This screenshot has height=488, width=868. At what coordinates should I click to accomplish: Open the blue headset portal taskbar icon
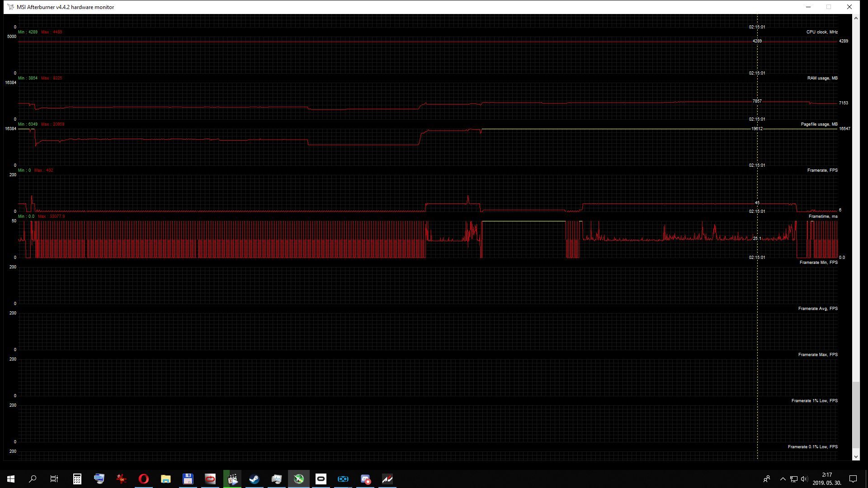[x=343, y=479]
